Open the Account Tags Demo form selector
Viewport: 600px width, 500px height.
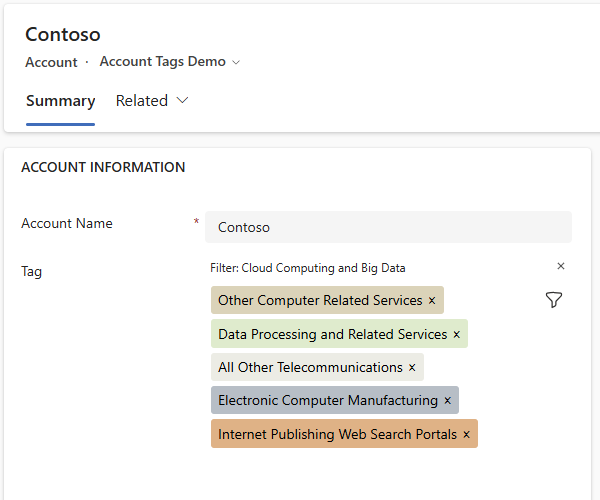point(170,62)
